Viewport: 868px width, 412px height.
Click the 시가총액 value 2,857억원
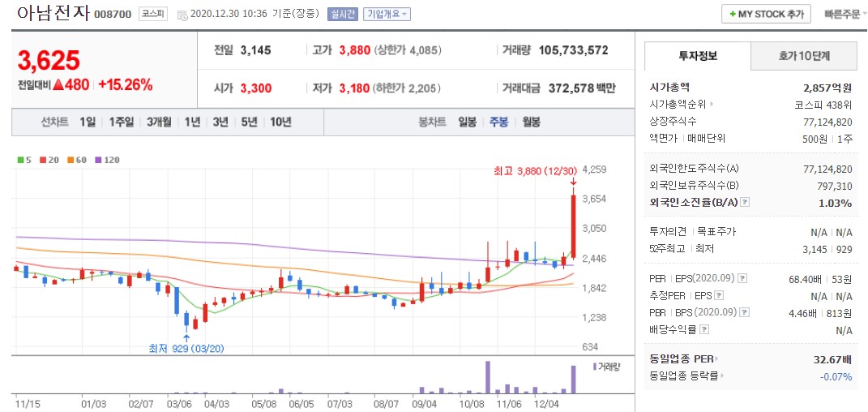click(x=827, y=88)
